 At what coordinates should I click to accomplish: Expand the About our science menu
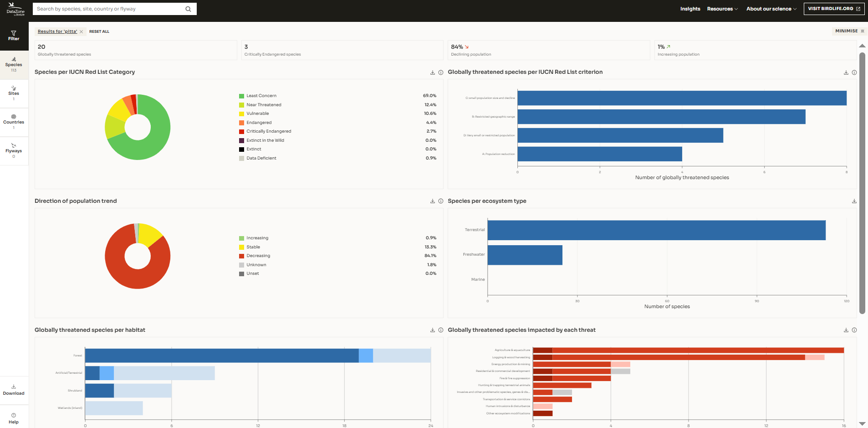[771, 9]
